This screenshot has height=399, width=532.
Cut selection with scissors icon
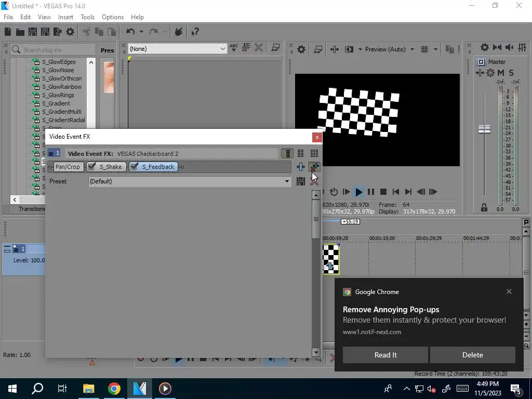tap(87, 32)
